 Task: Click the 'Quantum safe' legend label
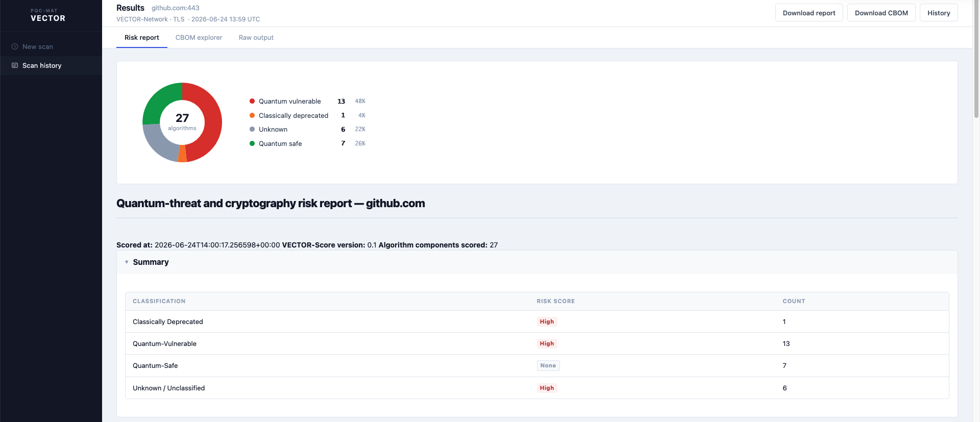280,143
